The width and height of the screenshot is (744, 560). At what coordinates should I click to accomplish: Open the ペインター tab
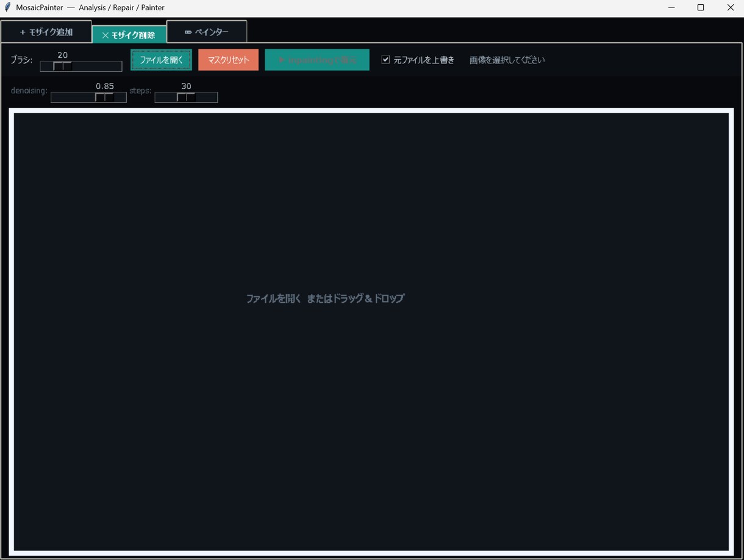pos(207,32)
